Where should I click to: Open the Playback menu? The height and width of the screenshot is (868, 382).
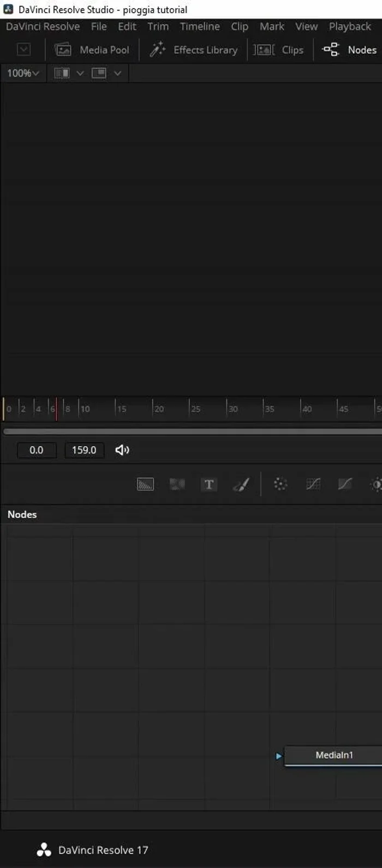pos(350,26)
